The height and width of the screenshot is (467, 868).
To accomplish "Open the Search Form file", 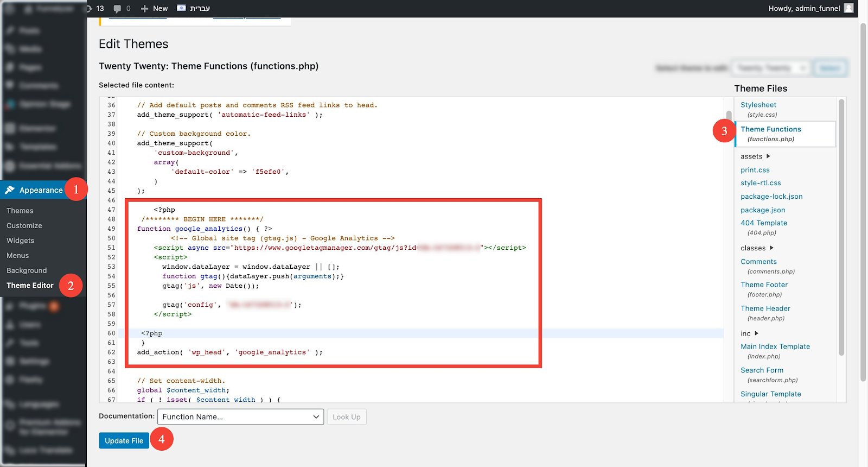I will [x=762, y=370].
